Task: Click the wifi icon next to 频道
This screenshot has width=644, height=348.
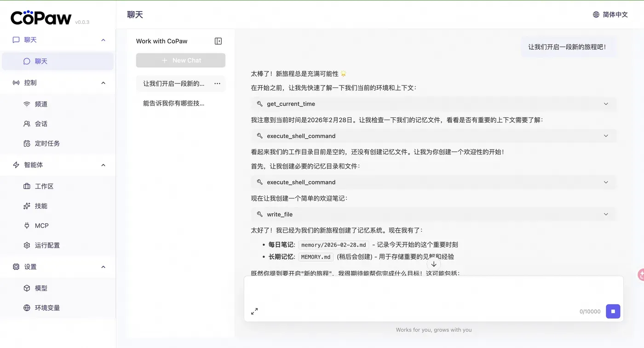Action: coord(27,104)
